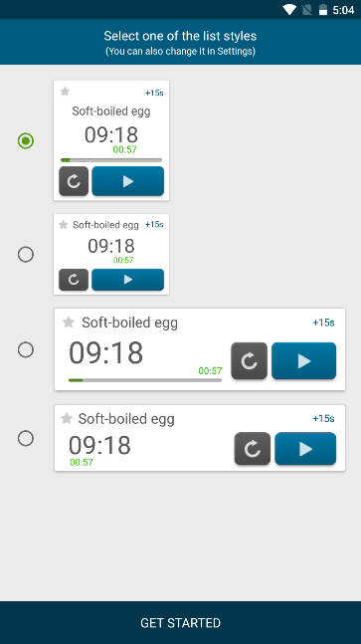Add +15s in the first timer card

(154, 93)
